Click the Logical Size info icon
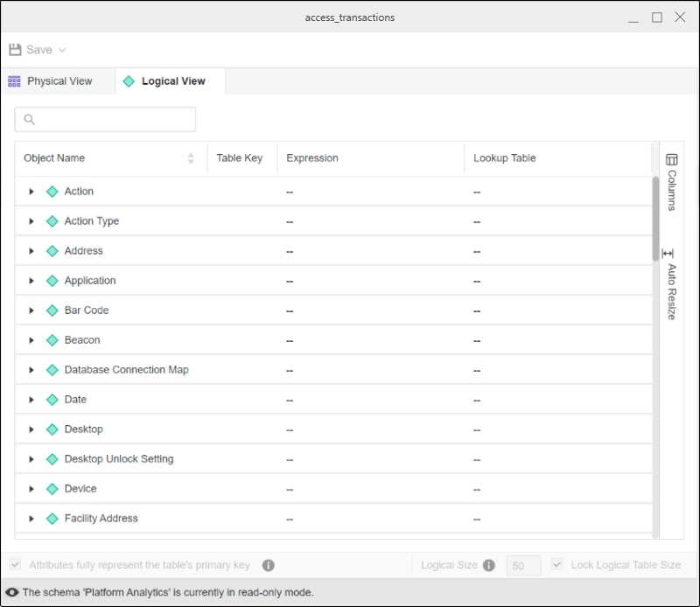Viewport: 700px width, 607px height. (x=489, y=565)
